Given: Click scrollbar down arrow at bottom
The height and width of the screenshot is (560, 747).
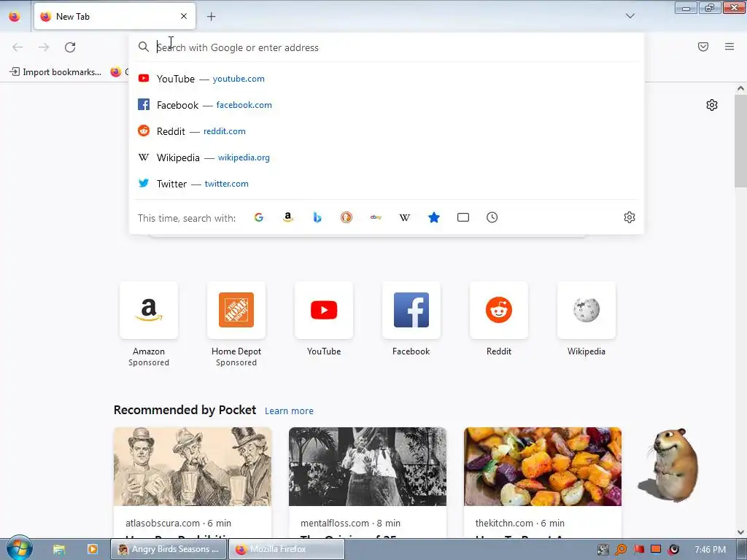Looking at the screenshot, I should 740,532.
